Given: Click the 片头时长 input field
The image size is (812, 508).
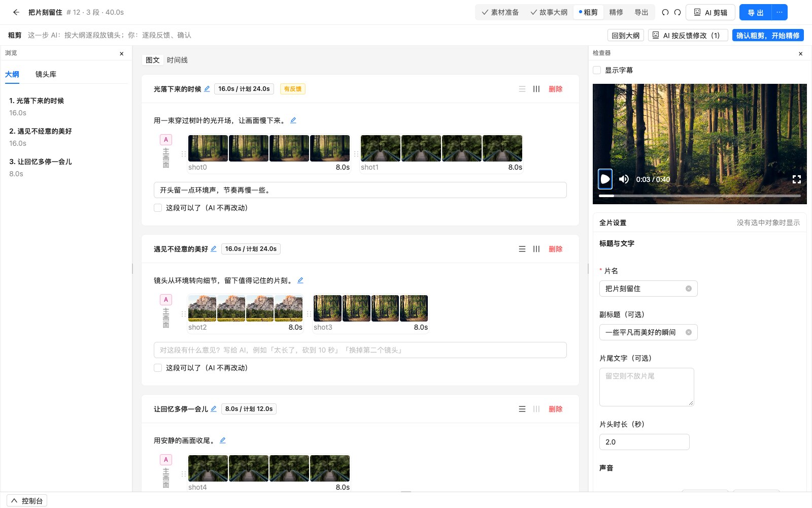Looking at the screenshot, I should click(x=644, y=442).
